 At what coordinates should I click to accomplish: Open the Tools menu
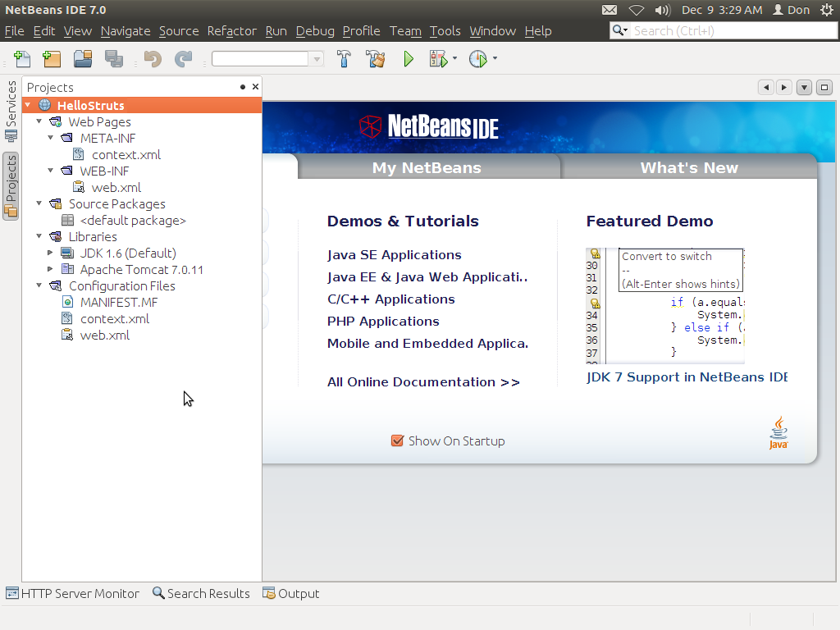pos(445,31)
